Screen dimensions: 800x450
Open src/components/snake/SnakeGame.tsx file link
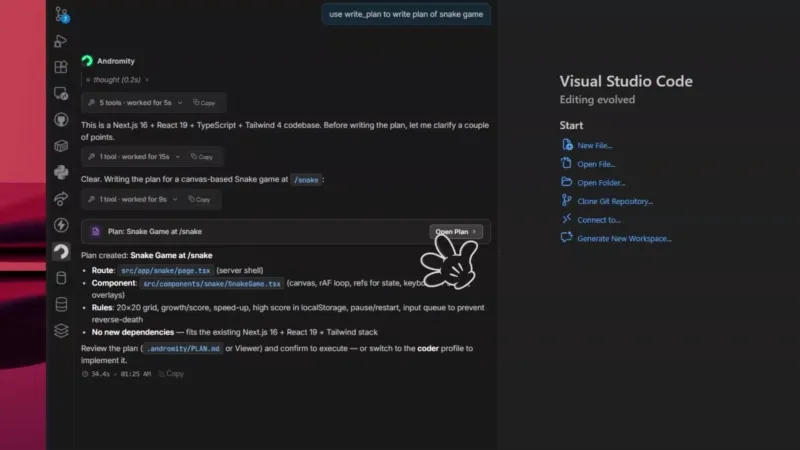point(212,284)
